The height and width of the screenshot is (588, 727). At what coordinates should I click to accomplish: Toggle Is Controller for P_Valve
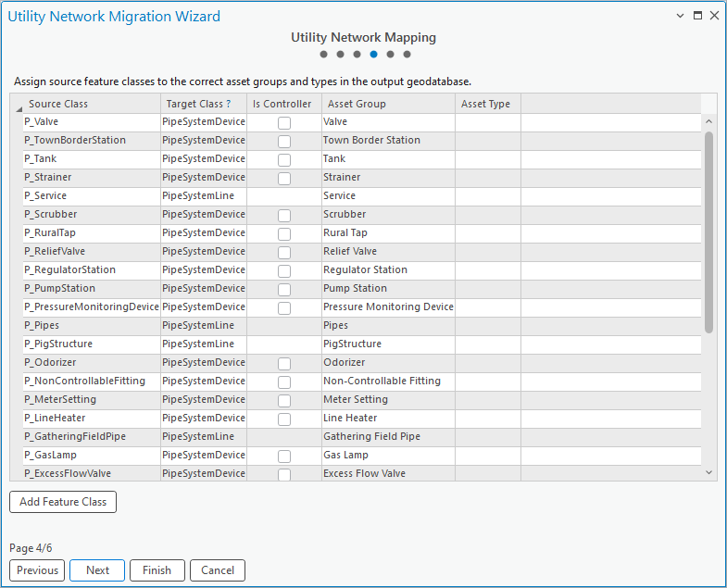pyautogui.click(x=284, y=123)
